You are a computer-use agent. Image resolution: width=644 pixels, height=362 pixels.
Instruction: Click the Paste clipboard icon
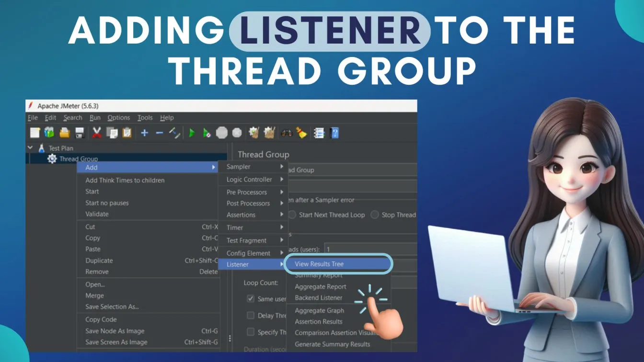click(x=127, y=133)
